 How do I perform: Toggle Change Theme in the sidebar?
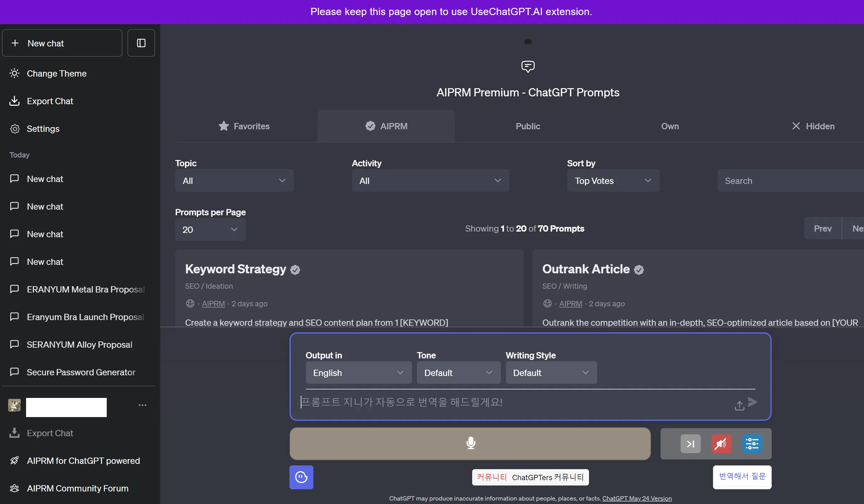[x=56, y=73]
